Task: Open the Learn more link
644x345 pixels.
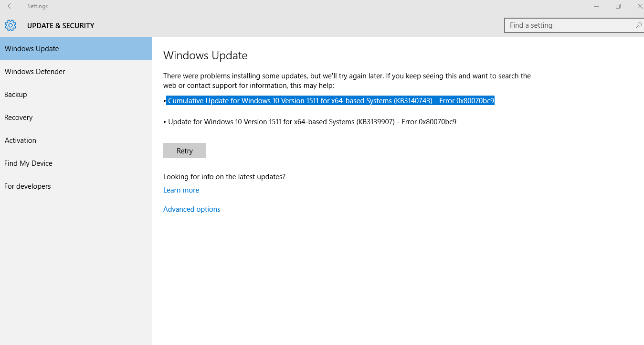Action: [181, 190]
